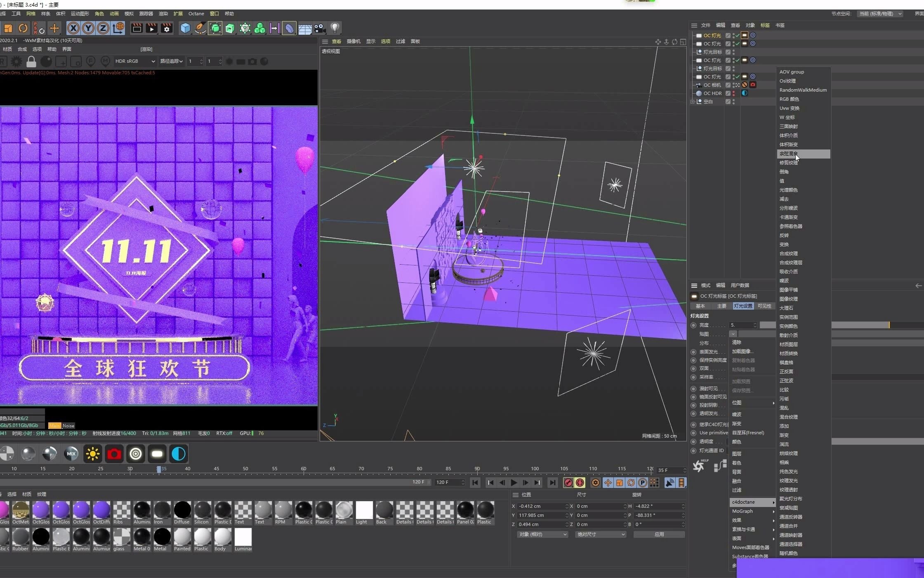Switch to 可见性 tab
Image resolution: width=924 pixels, height=578 pixels.
(764, 306)
